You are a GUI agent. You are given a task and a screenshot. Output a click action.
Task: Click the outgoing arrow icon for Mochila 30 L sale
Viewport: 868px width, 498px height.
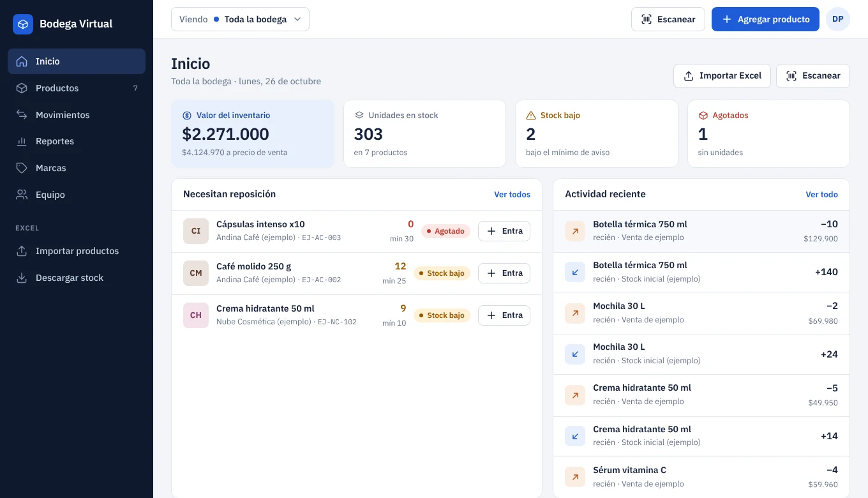point(575,313)
